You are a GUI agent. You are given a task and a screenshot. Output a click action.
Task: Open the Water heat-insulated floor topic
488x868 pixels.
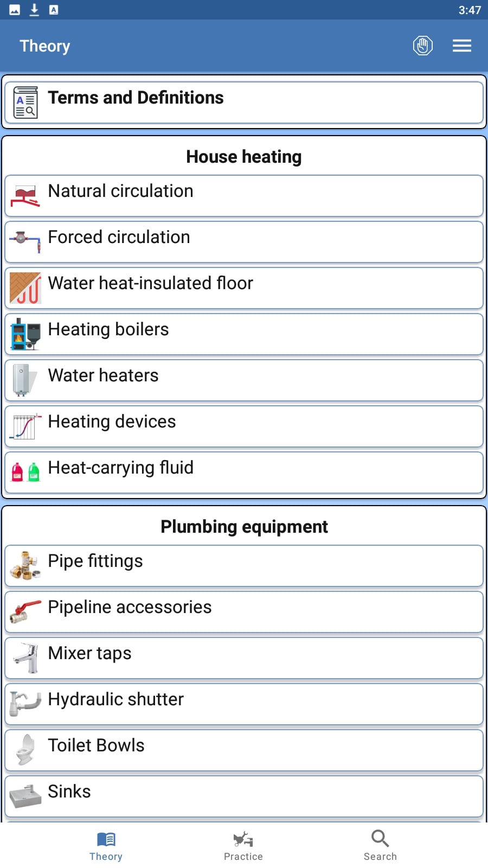tap(244, 288)
